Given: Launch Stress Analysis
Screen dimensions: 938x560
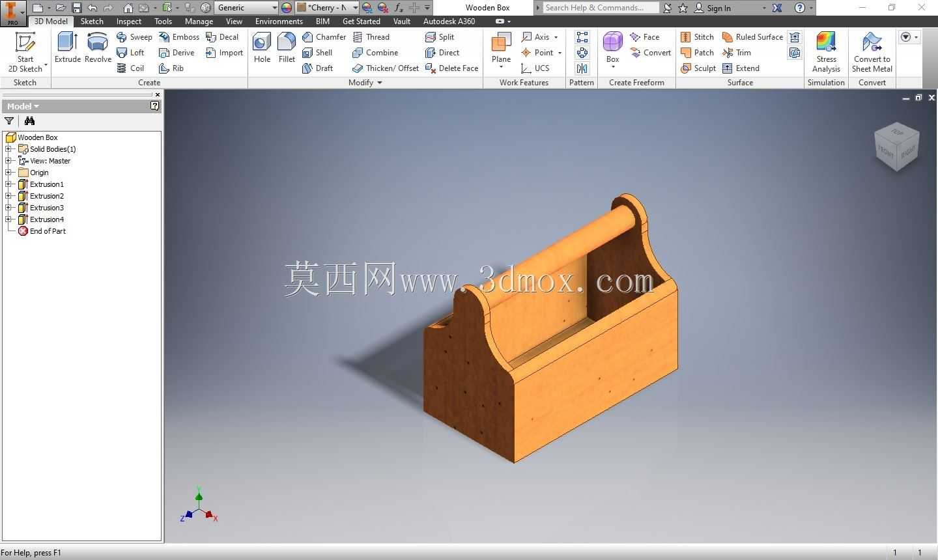Looking at the screenshot, I should [x=826, y=52].
